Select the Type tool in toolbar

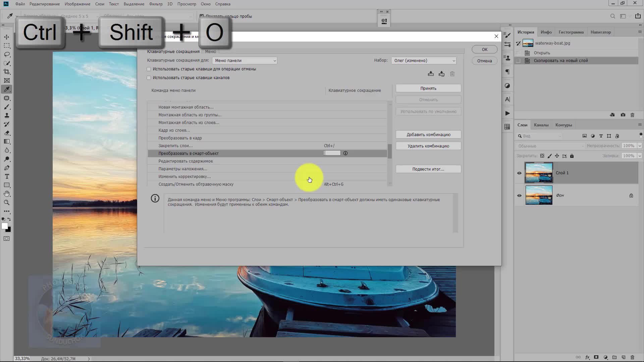[x=7, y=176]
